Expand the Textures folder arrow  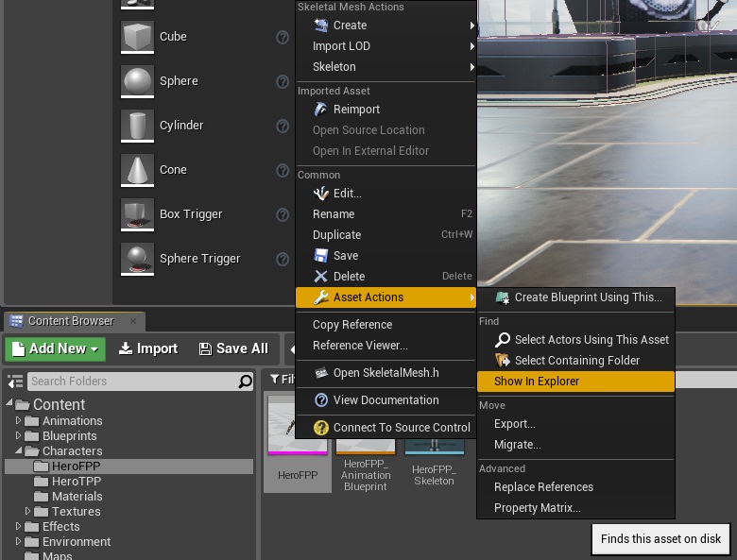point(27,511)
